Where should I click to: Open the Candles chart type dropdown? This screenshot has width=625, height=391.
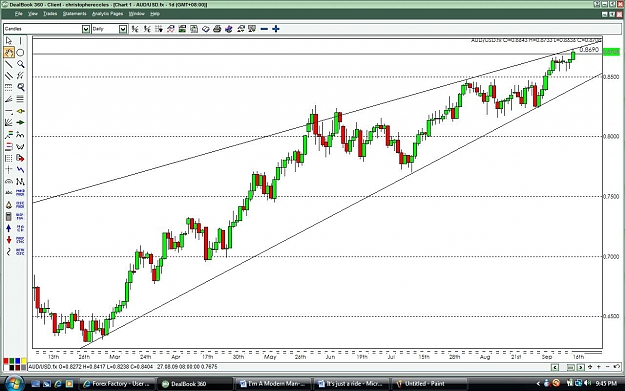point(86,29)
